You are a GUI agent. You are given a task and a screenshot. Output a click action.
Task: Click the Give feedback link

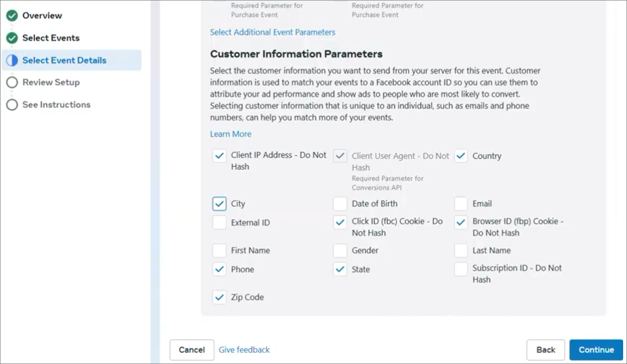tap(244, 349)
